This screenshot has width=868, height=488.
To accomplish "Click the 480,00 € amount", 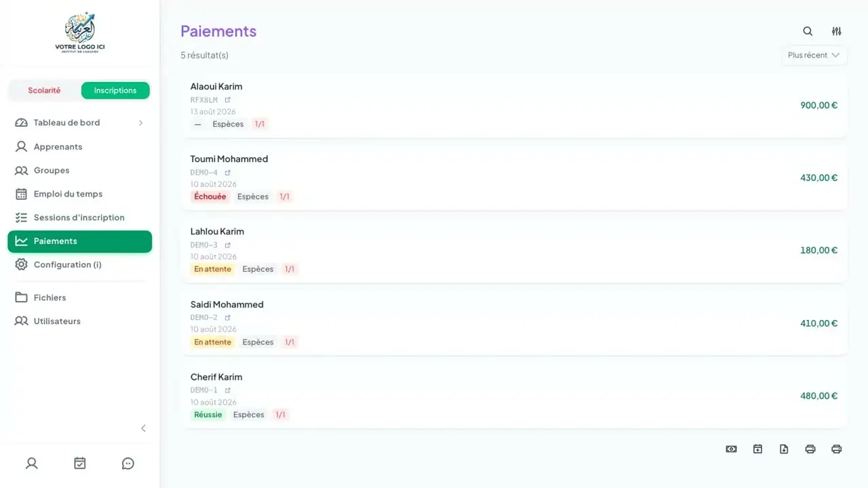I will [x=818, y=396].
